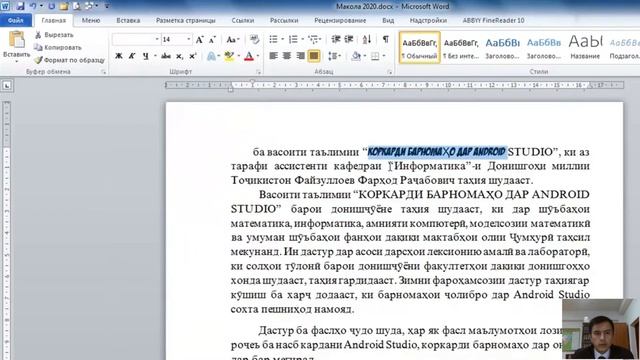Open Шрифт dialog launcher
The width and height of the screenshot is (640, 360).
(x=258, y=72)
